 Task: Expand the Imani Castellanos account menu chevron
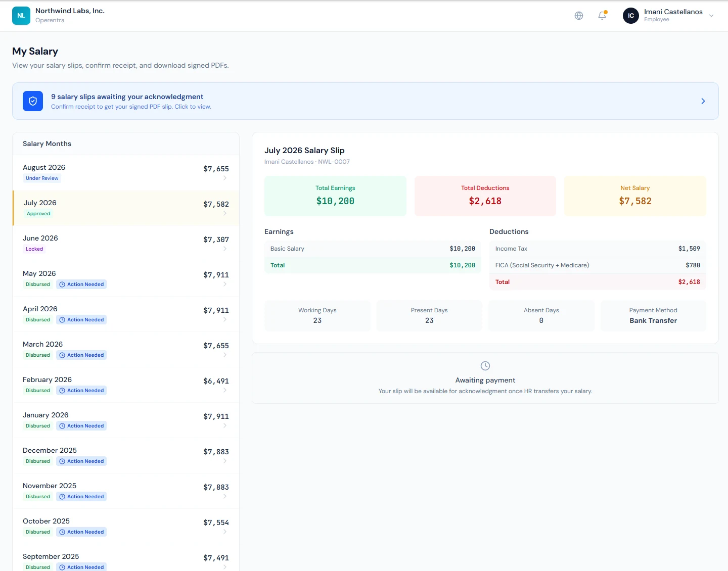(x=711, y=16)
